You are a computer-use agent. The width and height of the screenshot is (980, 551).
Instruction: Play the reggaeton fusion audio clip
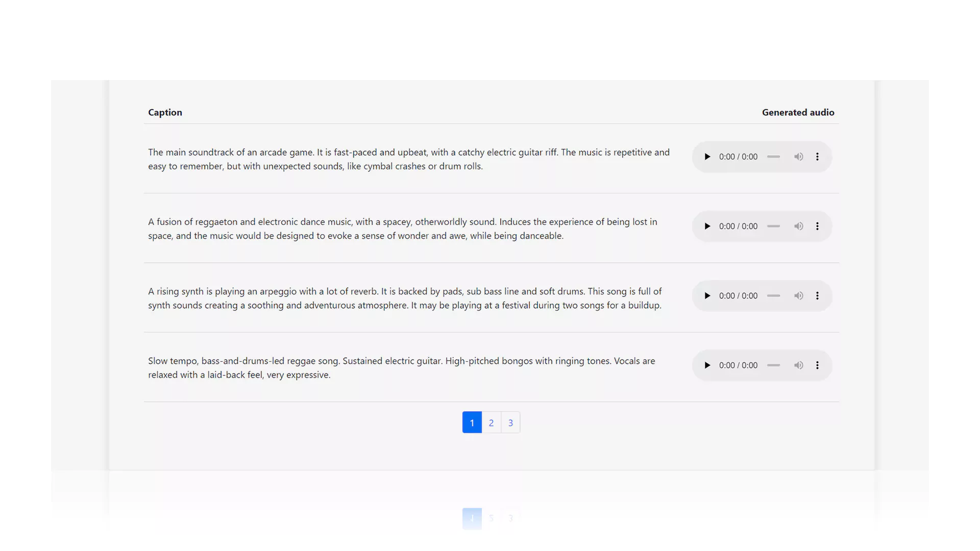(x=707, y=226)
